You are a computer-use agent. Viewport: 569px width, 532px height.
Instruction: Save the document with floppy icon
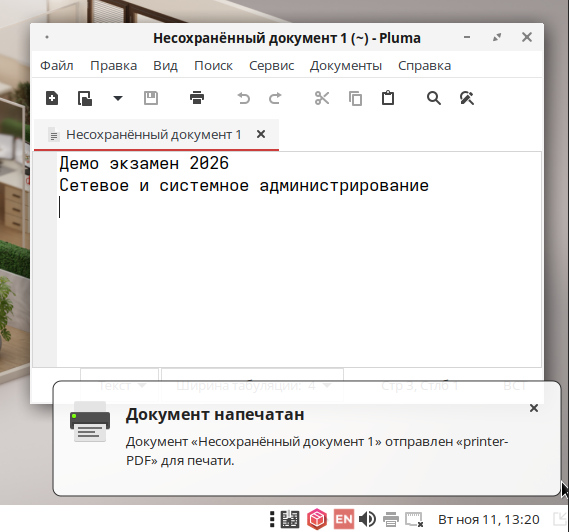151,98
